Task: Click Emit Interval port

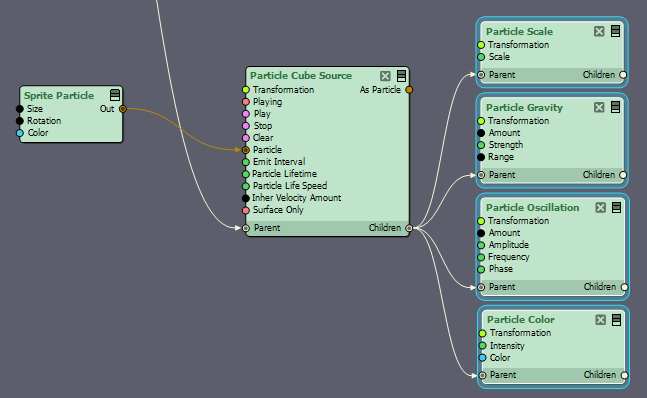Action: pyautogui.click(x=246, y=162)
